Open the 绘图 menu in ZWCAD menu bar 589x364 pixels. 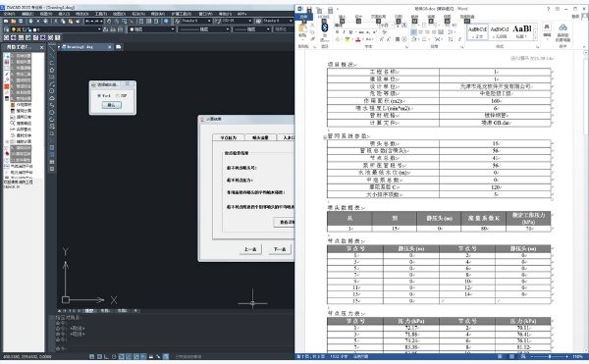(119, 14)
